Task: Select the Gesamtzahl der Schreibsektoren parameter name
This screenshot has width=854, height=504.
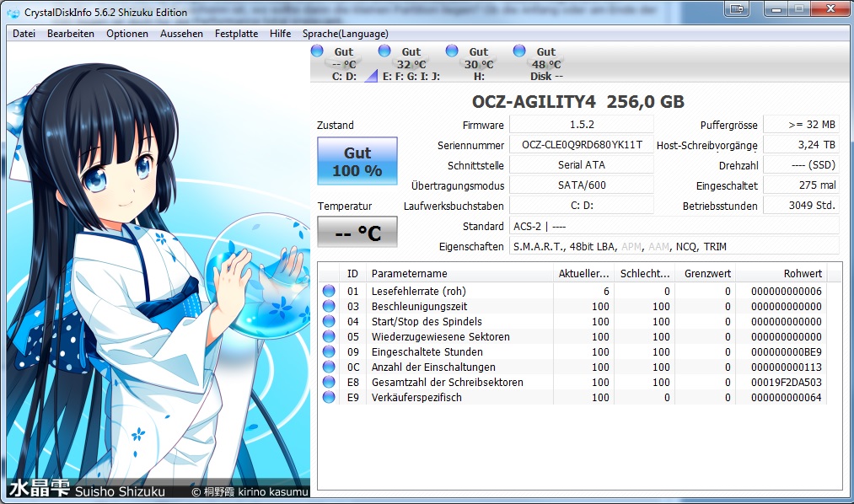Action: pos(447,383)
